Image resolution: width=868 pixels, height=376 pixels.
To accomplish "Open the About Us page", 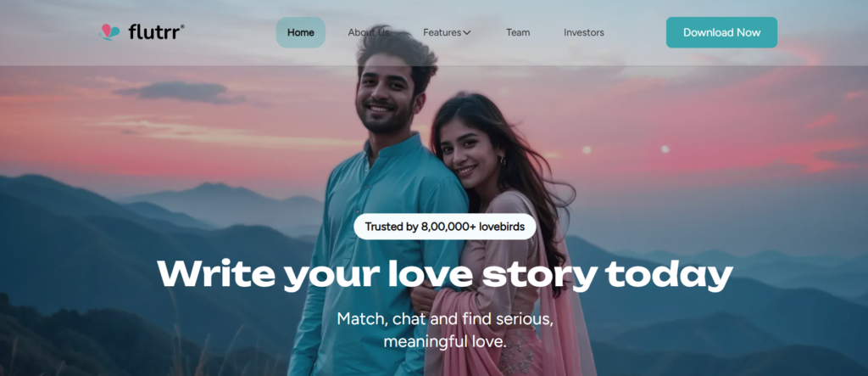I will click(x=369, y=32).
